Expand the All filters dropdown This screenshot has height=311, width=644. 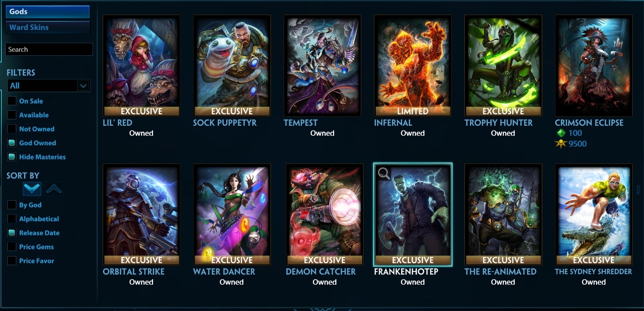(x=49, y=85)
